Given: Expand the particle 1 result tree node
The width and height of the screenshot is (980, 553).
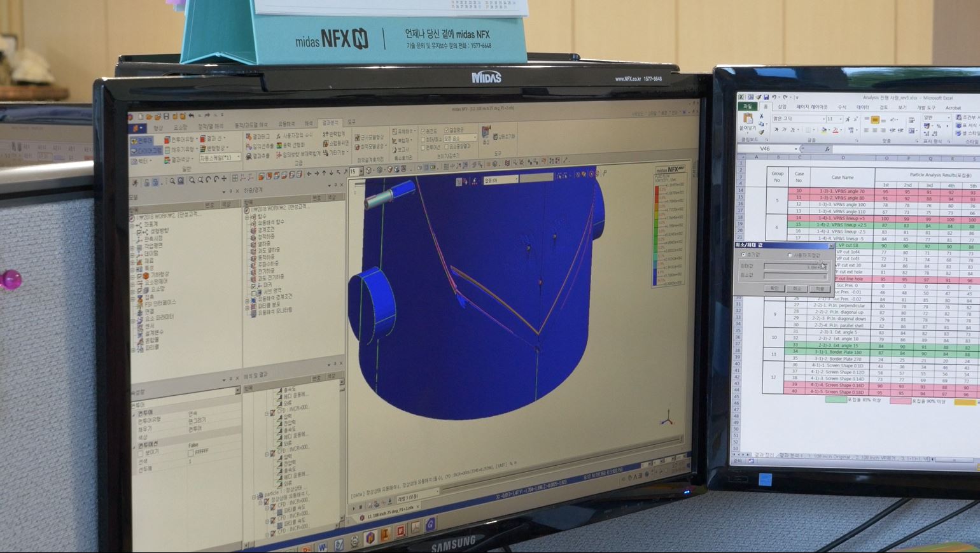Looking at the screenshot, I should click(x=254, y=497).
